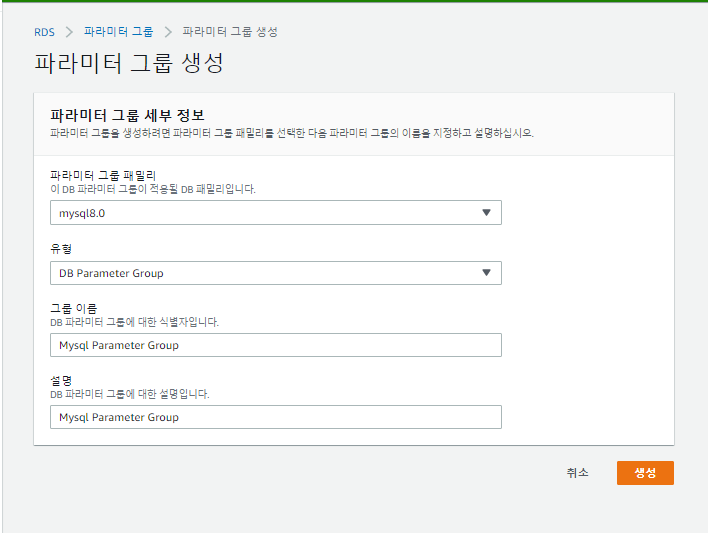Viewport: 708px width, 533px height.
Task: Click the 취소 cancel button
Action: pyautogui.click(x=578, y=472)
